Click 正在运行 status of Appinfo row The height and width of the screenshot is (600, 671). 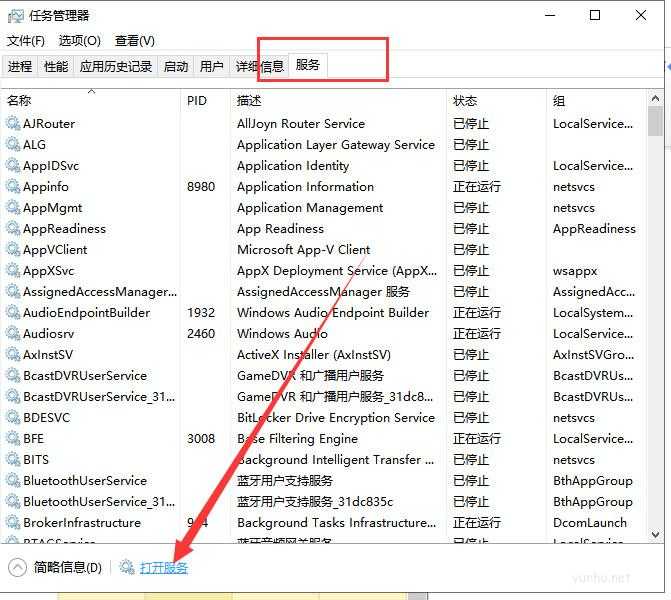click(x=477, y=187)
